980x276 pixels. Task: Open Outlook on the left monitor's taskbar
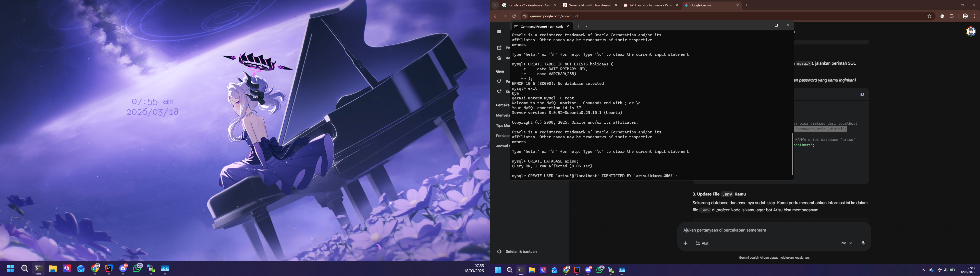tap(81, 268)
